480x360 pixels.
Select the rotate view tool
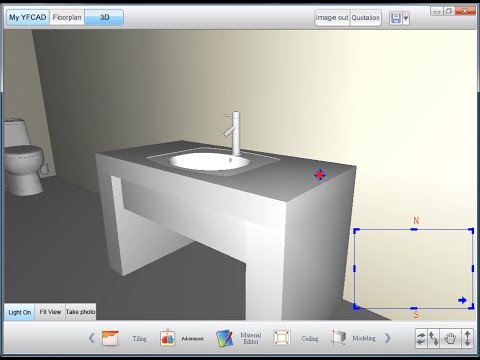coord(421,338)
